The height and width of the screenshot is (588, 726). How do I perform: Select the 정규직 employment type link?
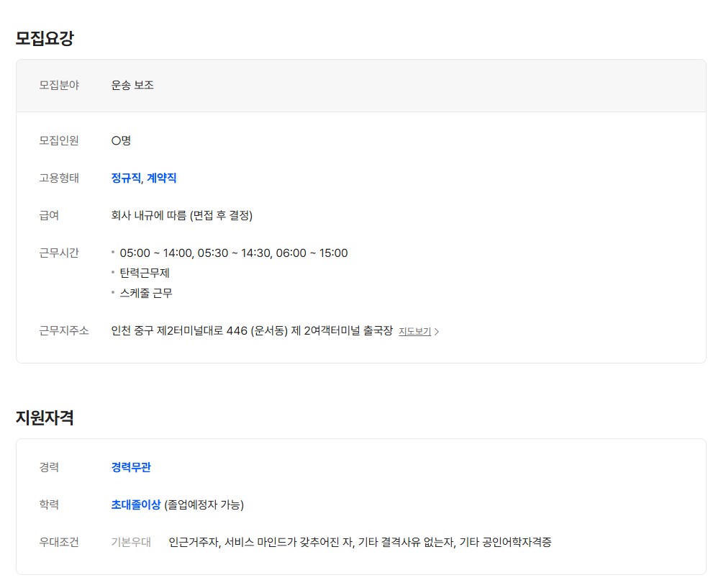pyautogui.click(x=126, y=178)
